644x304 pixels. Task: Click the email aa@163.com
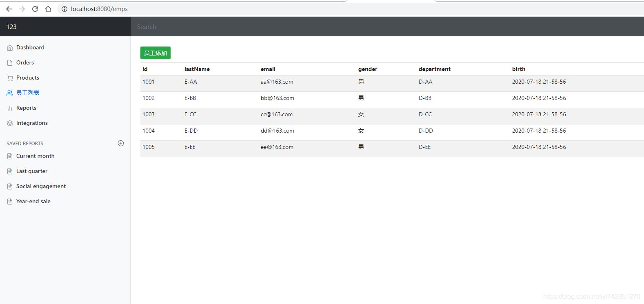pyautogui.click(x=277, y=82)
